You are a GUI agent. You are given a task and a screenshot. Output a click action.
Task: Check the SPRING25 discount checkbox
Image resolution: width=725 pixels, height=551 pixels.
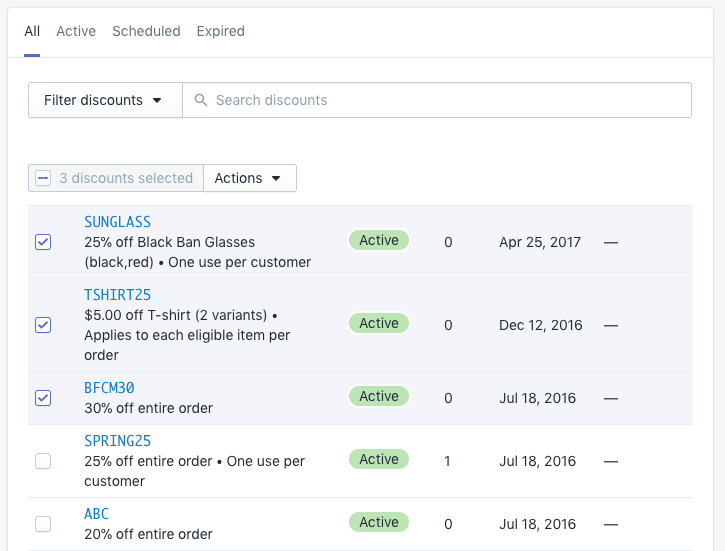point(43,461)
